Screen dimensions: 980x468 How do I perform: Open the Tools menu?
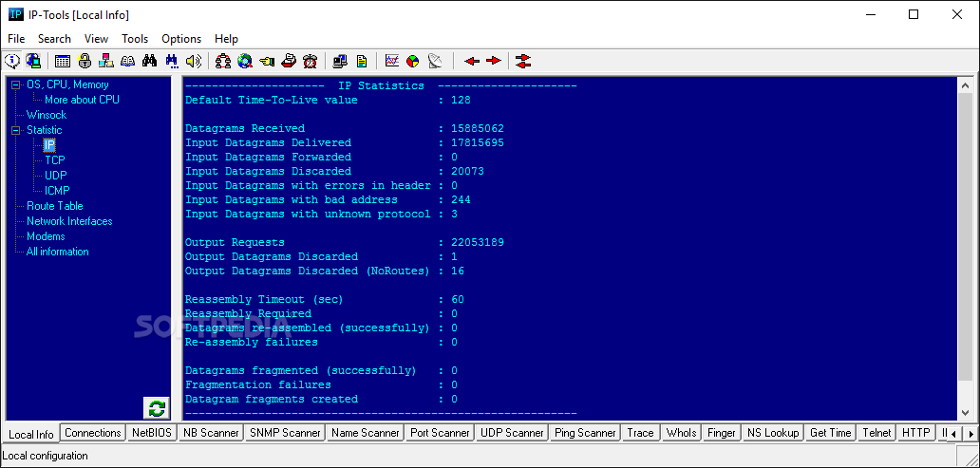(135, 39)
